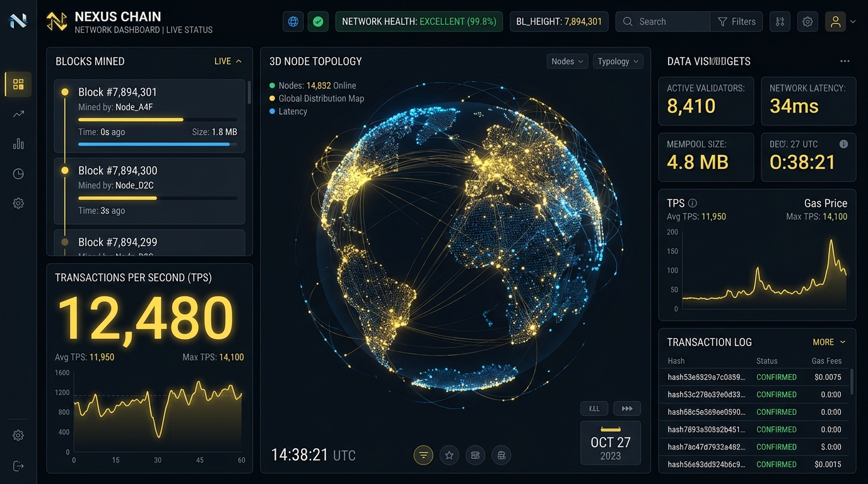This screenshot has width=868, height=484.
Task: Click the sidebar gear icon just above logout
Action: click(18, 435)
